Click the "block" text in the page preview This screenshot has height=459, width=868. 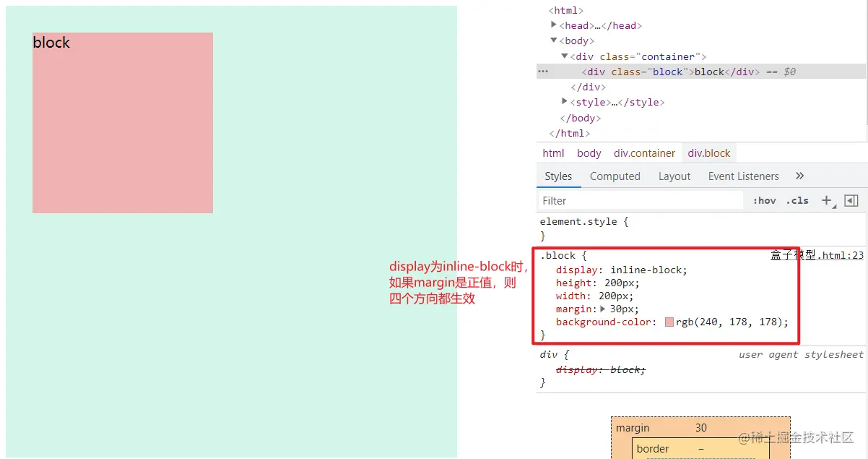51,43
